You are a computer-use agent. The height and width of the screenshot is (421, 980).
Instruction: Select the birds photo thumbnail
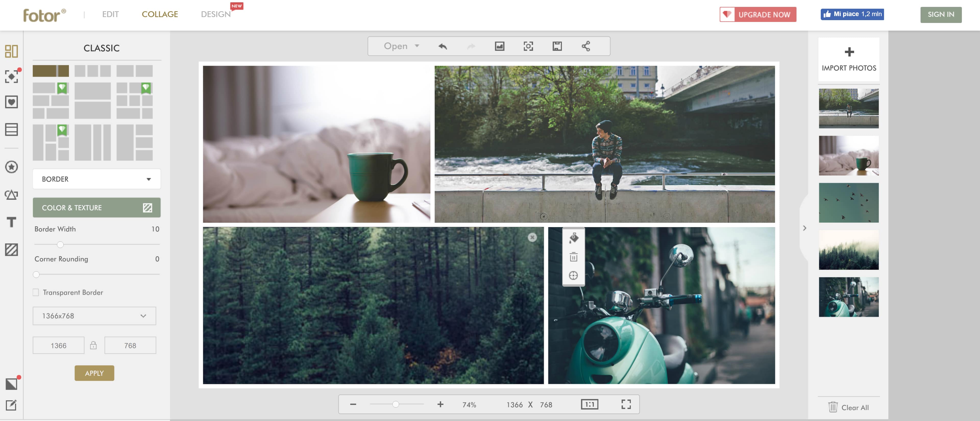[x=848, y=203]
